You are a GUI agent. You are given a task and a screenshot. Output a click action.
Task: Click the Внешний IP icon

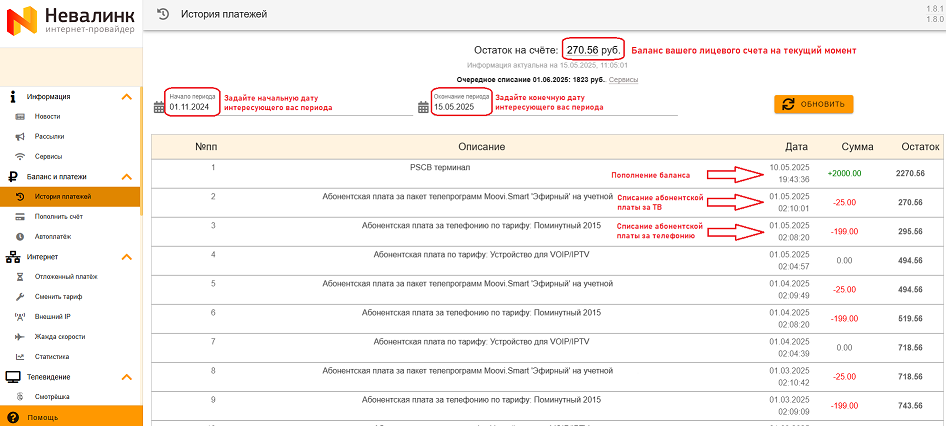click(20, 317)
